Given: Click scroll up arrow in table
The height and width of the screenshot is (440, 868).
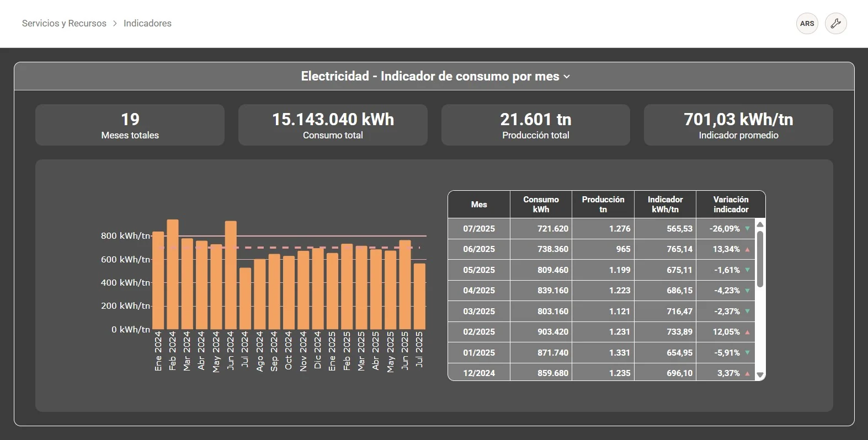Looking at the screenshot, I should tap(760, 224).
